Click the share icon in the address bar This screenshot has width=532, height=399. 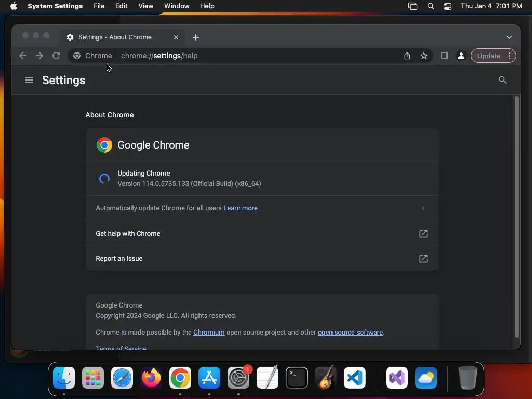click(x=407, y=56)
